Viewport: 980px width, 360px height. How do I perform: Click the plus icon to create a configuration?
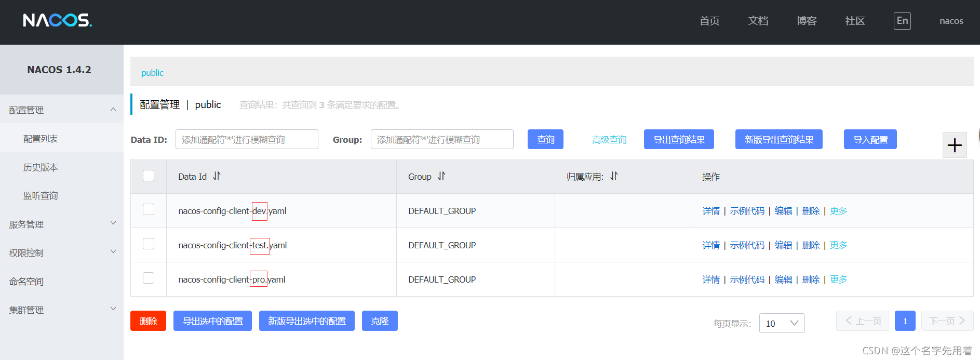(955, 145)
